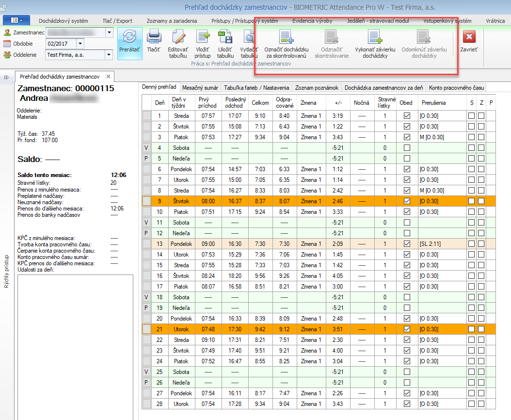Click the V marker for day 11

point(146,223)
